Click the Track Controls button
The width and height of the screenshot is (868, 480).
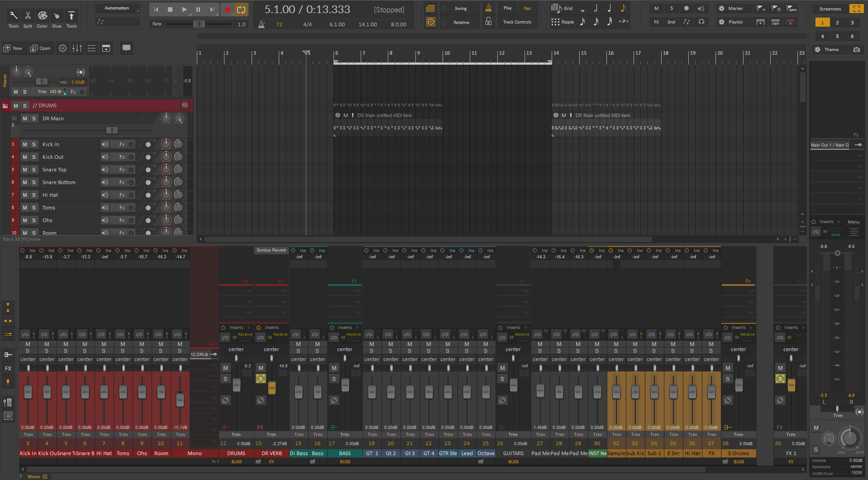517,22
